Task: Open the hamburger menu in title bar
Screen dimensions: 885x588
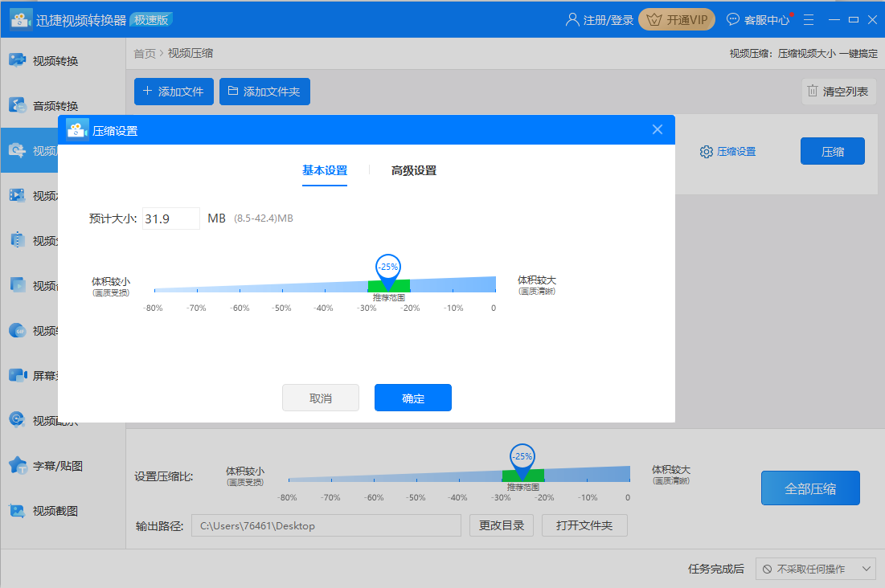Action: 809,18
